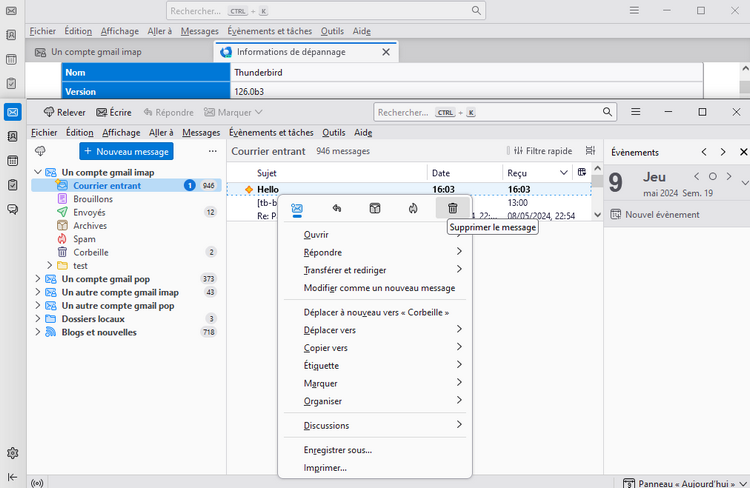Click the trash icon to delete message

pyautogui.click(x=452, y=208)
